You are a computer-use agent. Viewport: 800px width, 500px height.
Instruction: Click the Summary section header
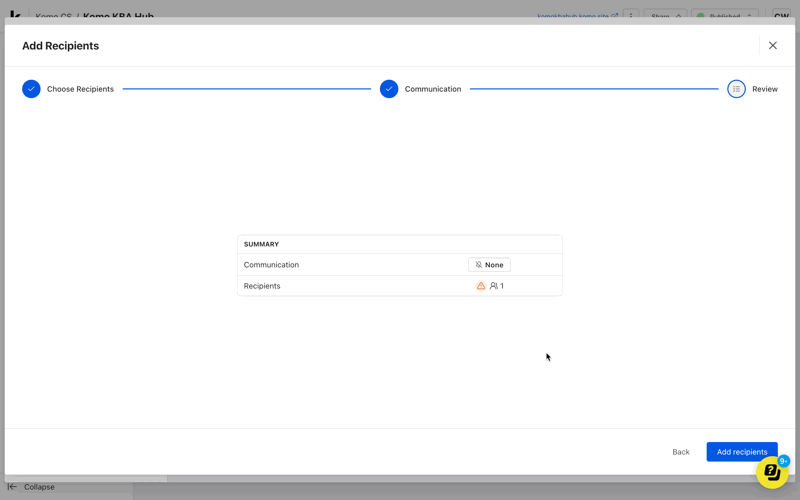click(261, 244)
